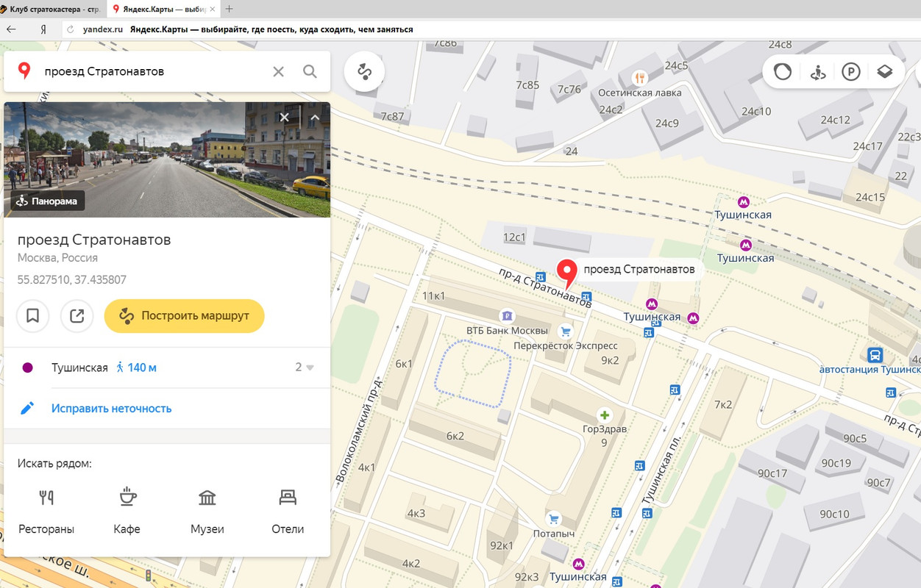The width and height of the screenshot is (921, 588).
Task: Click the building label 7с85
Action: [527, 85]
